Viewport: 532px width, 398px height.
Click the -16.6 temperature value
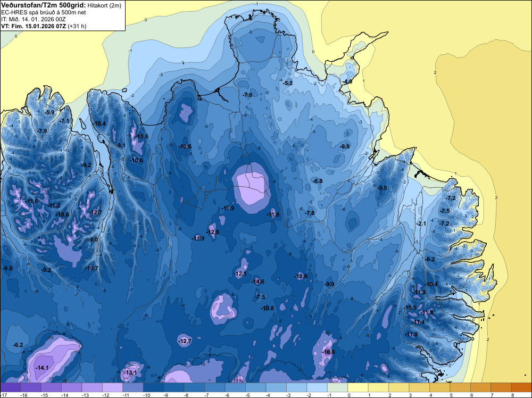click(328, 352)
